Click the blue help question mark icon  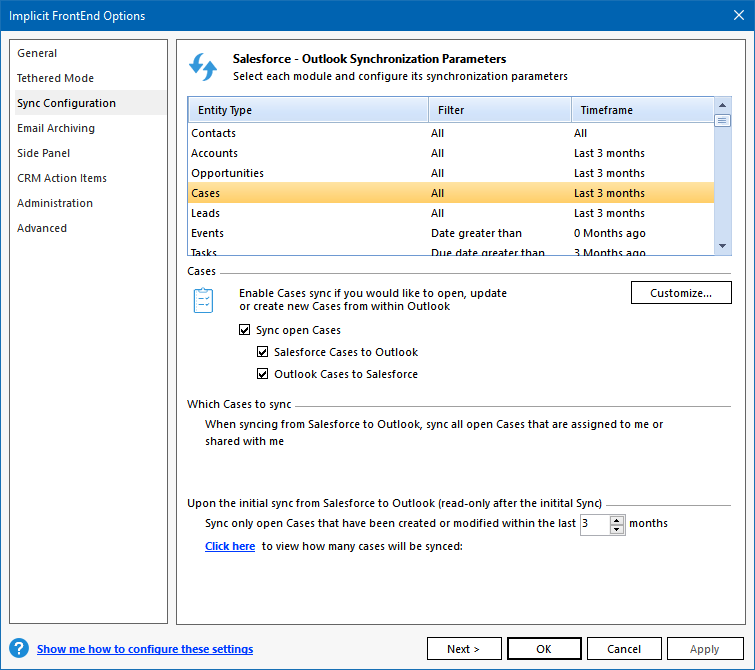click(19, 648)
